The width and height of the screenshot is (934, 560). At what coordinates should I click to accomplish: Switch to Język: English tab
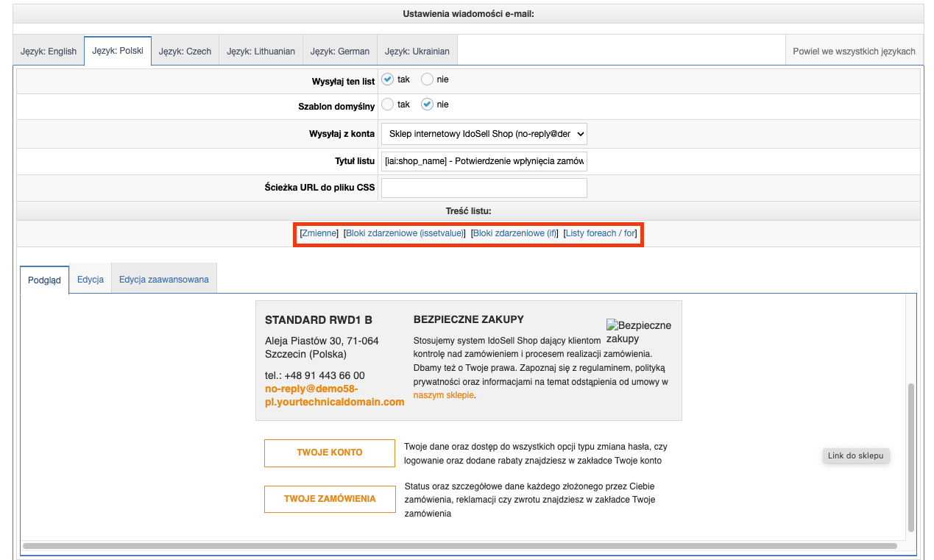click(x=49, y=52)
